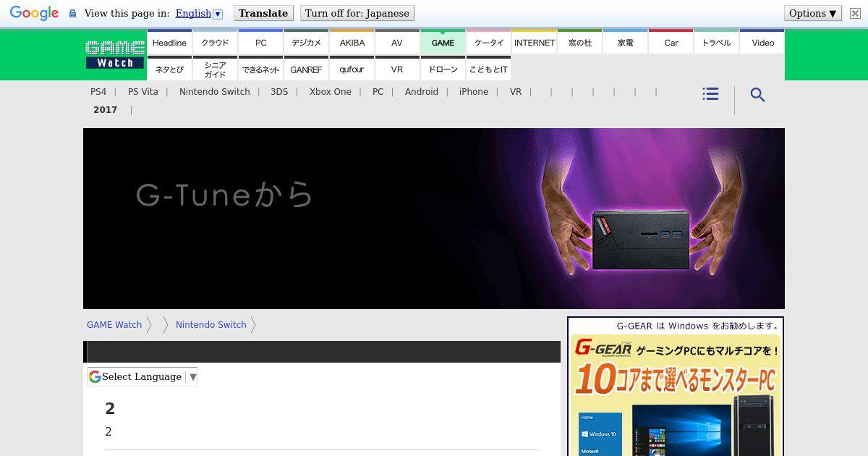Open the デジカメ tab

[x=306, y=43]
